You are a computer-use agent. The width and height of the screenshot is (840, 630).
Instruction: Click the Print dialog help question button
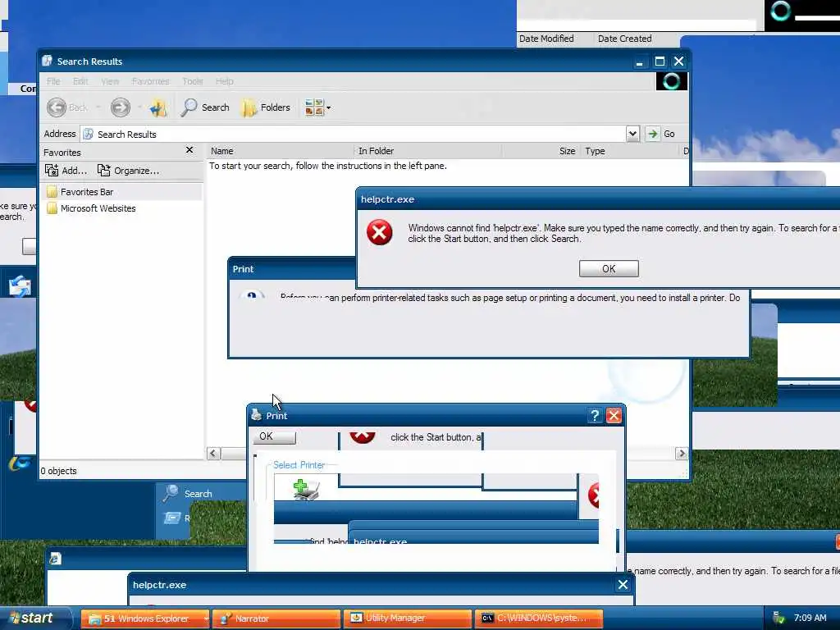[595, 416]
